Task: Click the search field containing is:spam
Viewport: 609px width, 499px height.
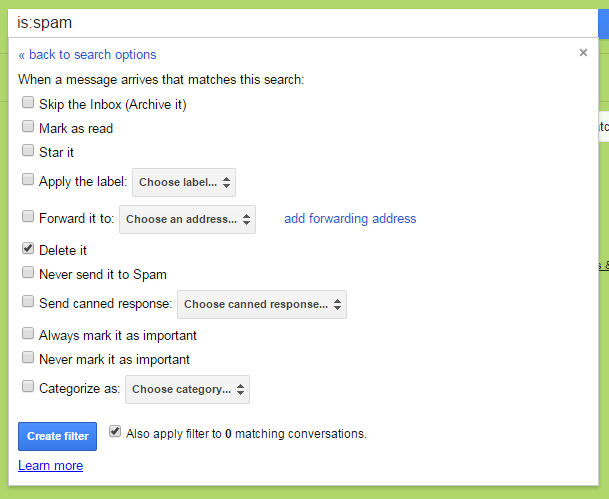Action: click(300, 21)
